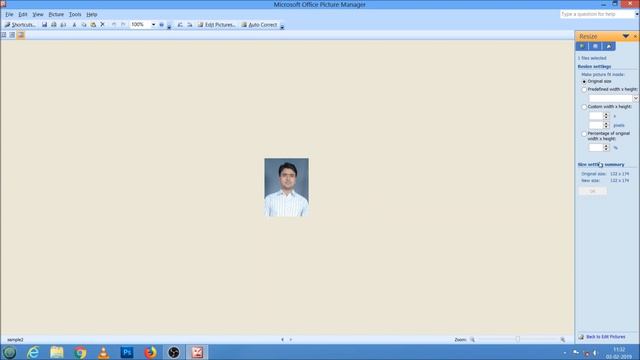Select the Original size radio button
This screenshot has height=360, width=640.
click(x=584, y=82)
